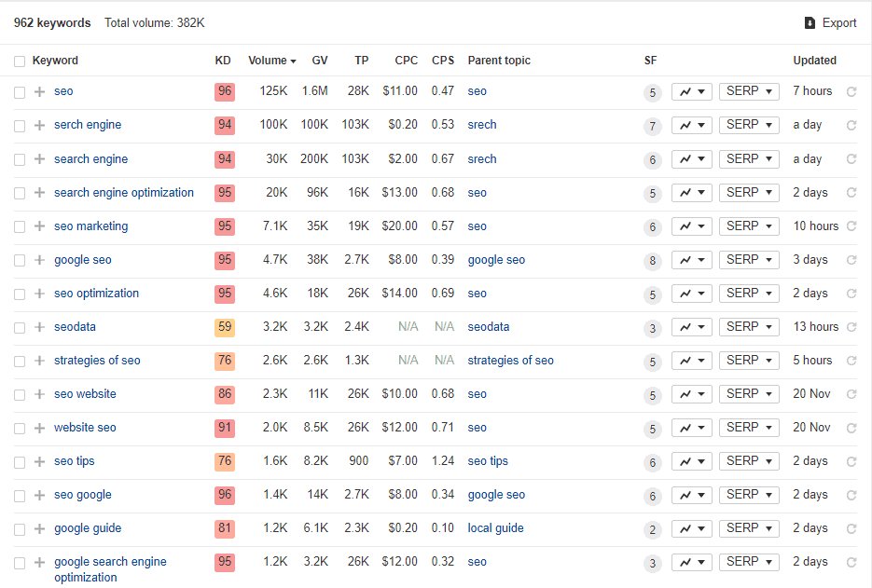872x588 pixels.
Task: Click the red KD 96 badge for "seo google"
Action: click(x=222, y=494)
